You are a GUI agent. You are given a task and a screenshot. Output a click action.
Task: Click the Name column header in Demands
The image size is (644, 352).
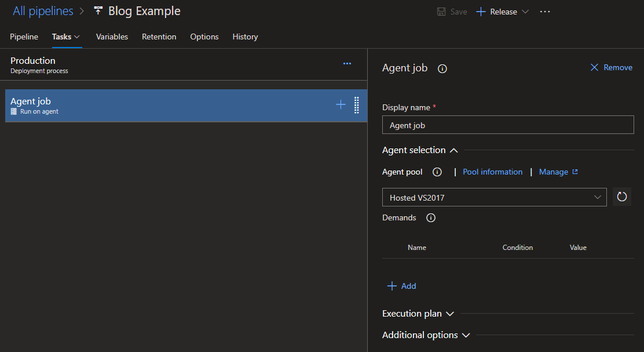416,248
